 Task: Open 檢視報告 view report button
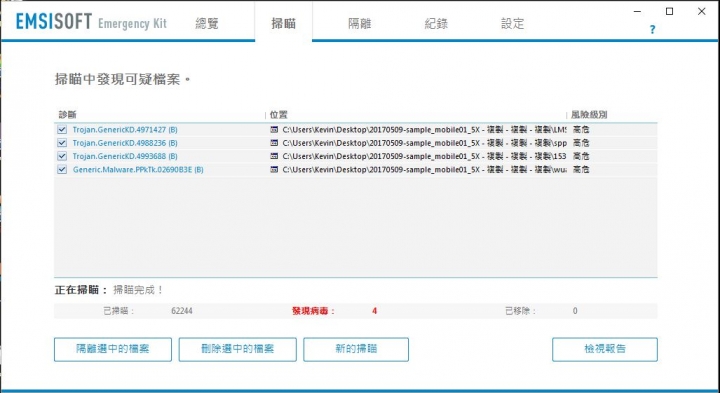coord(605,349)
